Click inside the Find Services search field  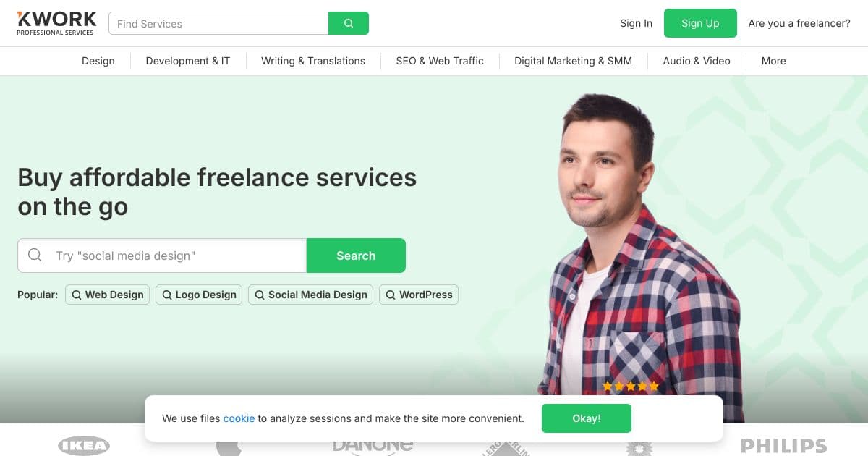217,23
